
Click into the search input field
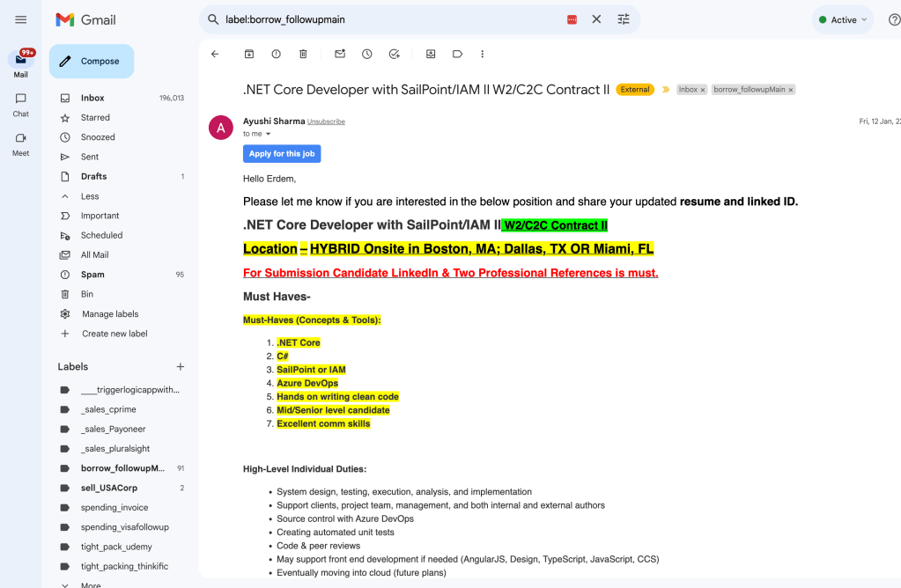coord(391,19)
